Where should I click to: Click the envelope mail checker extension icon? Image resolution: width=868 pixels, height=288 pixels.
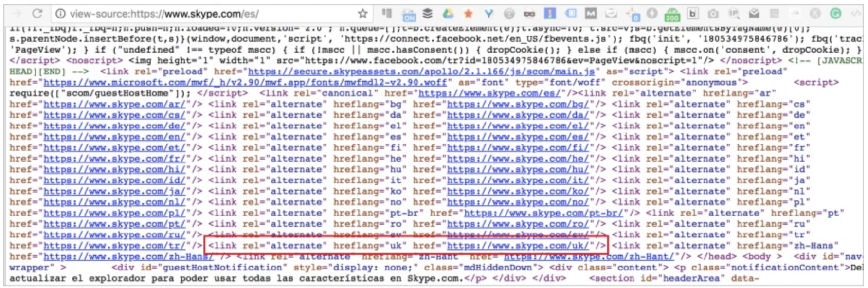tap(754, 14)
